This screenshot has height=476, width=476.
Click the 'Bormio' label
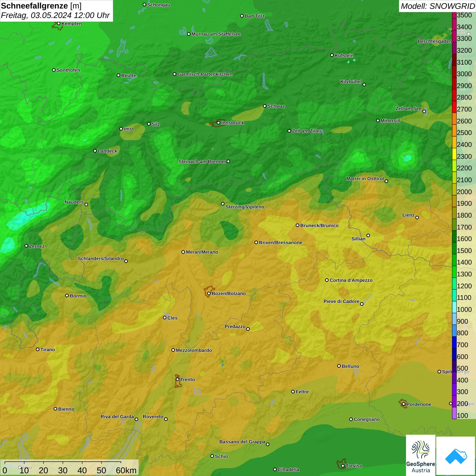(x=78, y=296)
